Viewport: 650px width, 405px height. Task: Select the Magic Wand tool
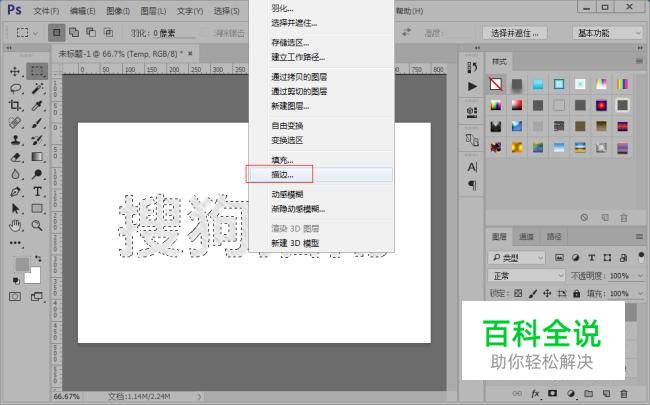(37, 88)
